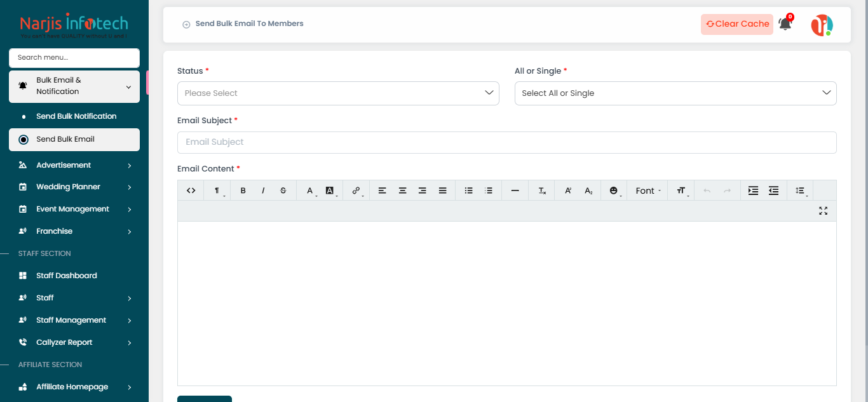This screenshot has height=402, width=868.
Task: Expand the Advertisement menu
Action: click(x=74, y=165)
